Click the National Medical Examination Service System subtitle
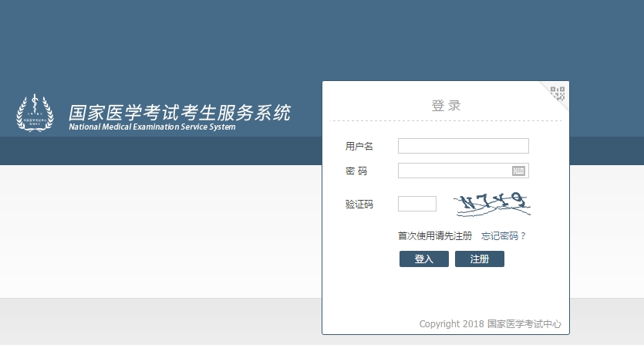Screen dimensions: 644x345 (x=152, y=127)
